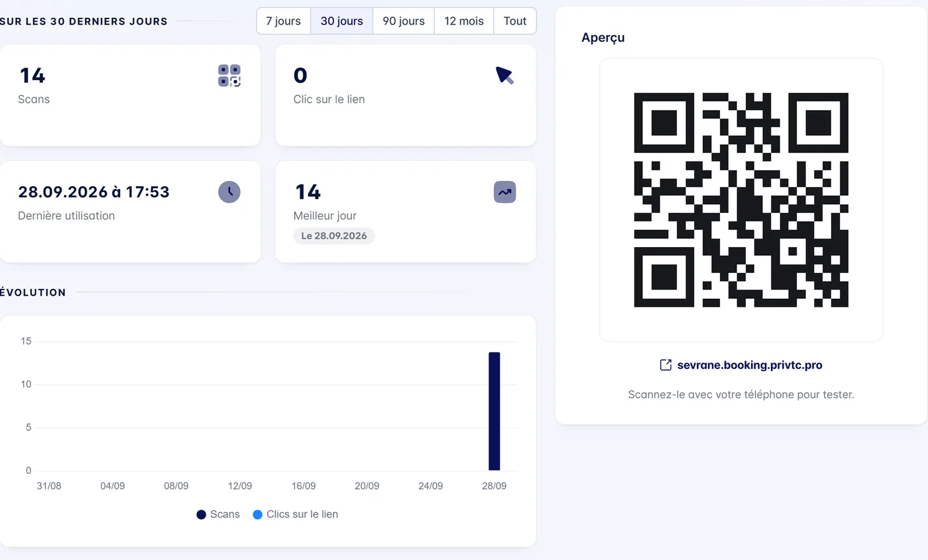This screenshot has width=928, height=560.
Task: Click the light blue Clics legend dot
Action: click(x=259, y=515)
